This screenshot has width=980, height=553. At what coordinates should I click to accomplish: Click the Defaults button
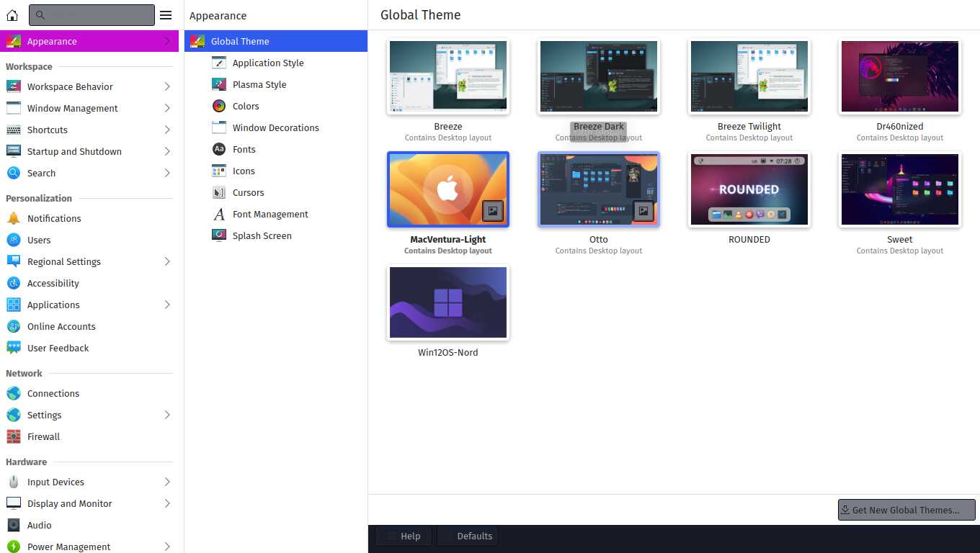click(x=468, y=536)
